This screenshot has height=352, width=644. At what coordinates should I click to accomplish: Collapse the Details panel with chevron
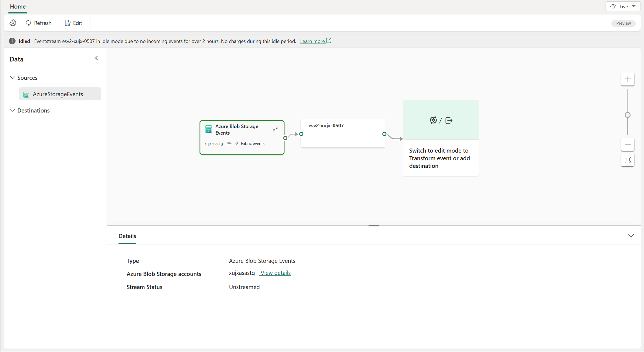[631, 236]
